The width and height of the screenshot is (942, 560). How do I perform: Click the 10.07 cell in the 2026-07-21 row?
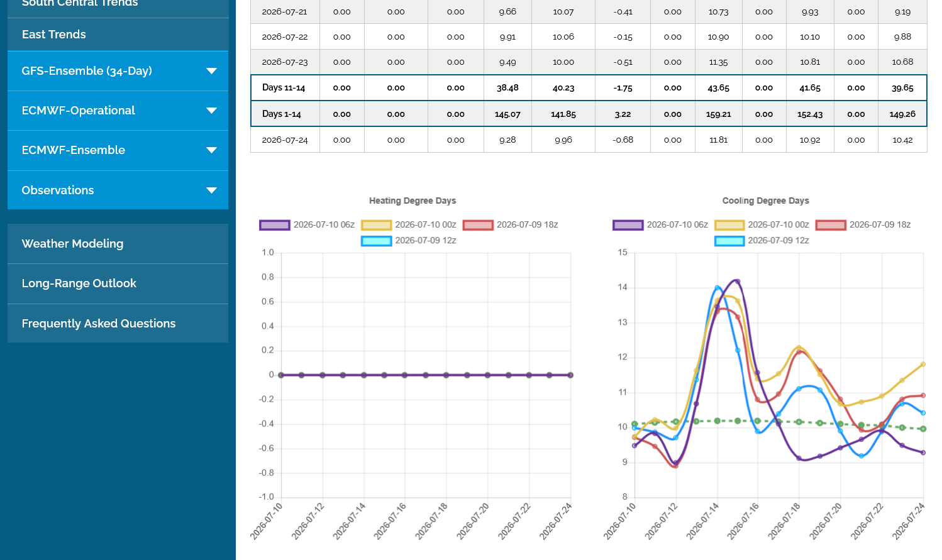pyautogui.click(x=563, y=12)
